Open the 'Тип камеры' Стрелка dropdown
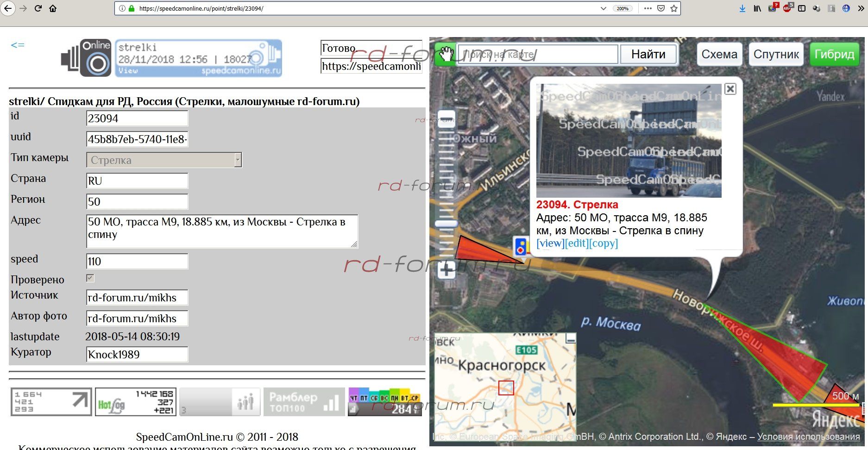Viewport: 868px width, 450px height. click(164, 160)
